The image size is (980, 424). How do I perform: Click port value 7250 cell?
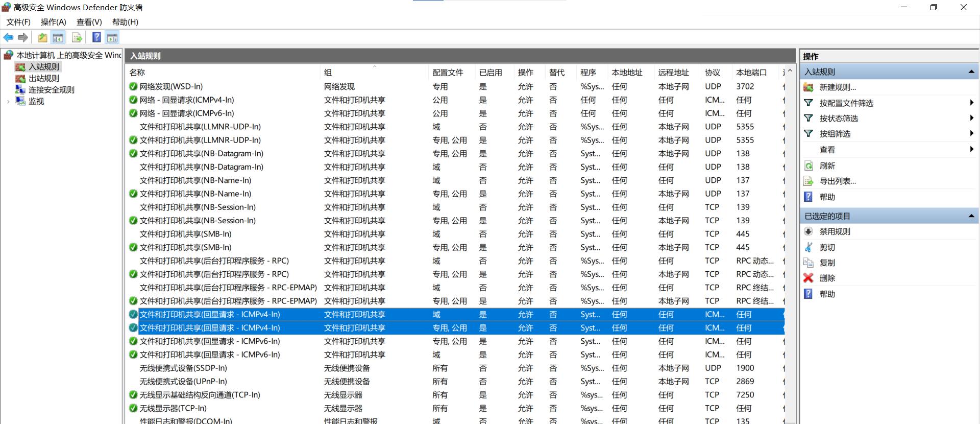tap(745, 394)
